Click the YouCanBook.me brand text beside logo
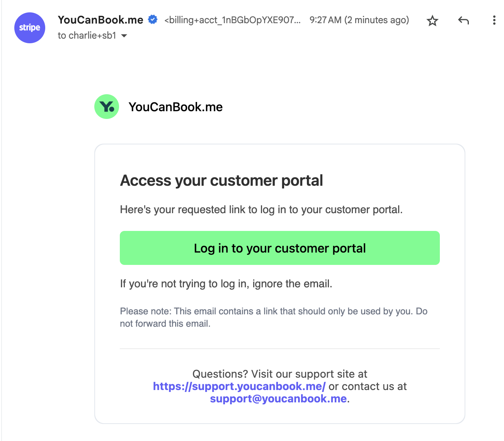 click(x=175, y=107)
